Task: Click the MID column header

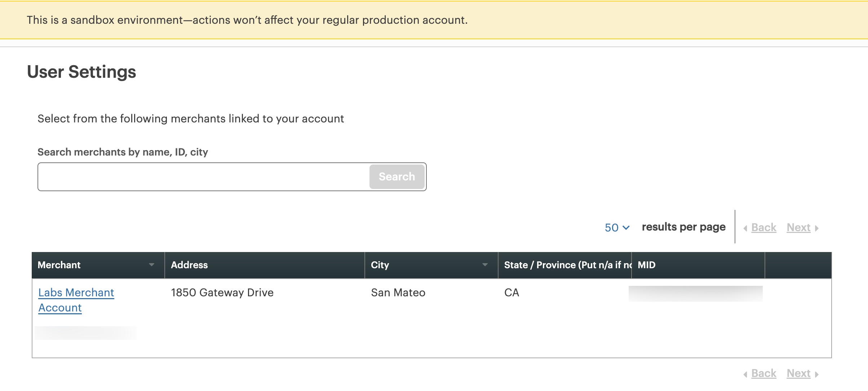Action: pos(698,265)
